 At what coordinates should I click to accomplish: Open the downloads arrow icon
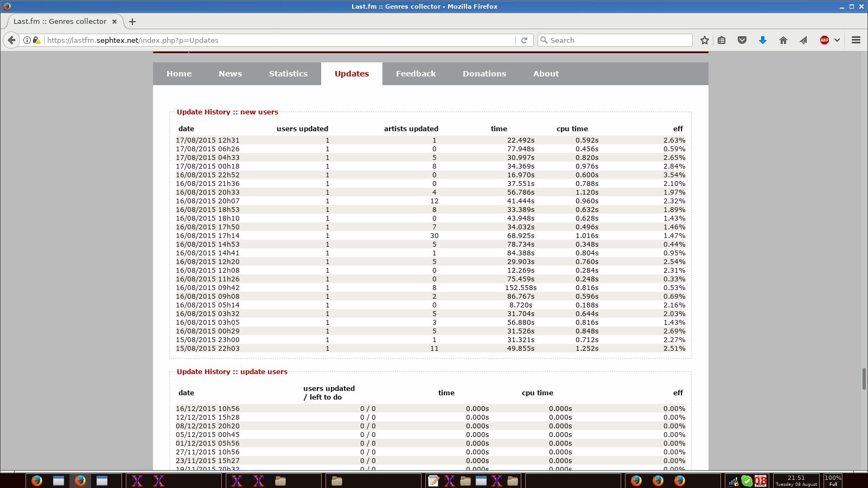pyautogui.click(x=762, y=40)
